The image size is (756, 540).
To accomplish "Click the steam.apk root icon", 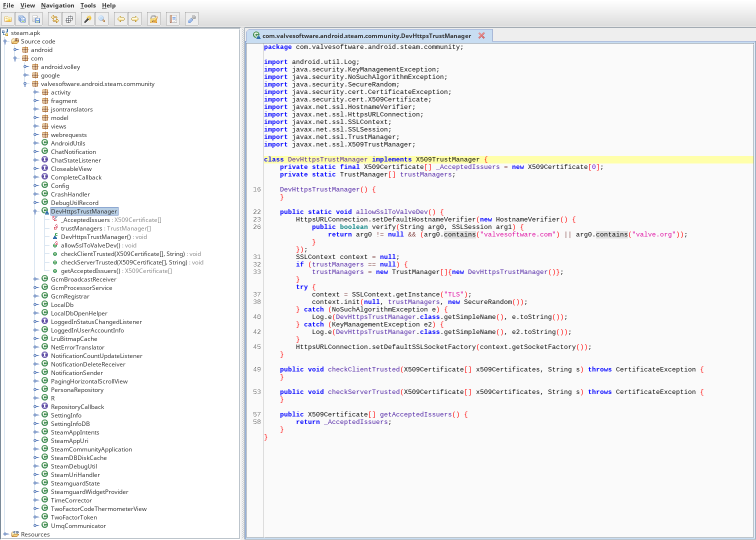I will pos(5,33).
